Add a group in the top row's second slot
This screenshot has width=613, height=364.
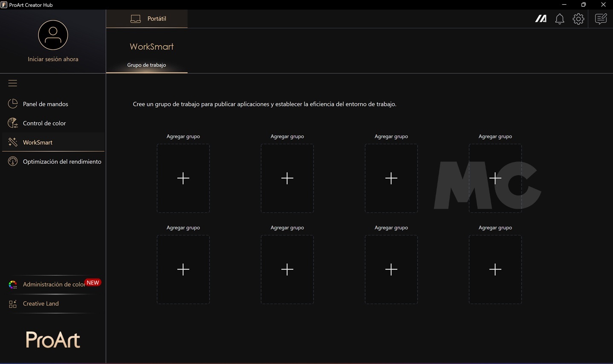click(x=287, y=178)
